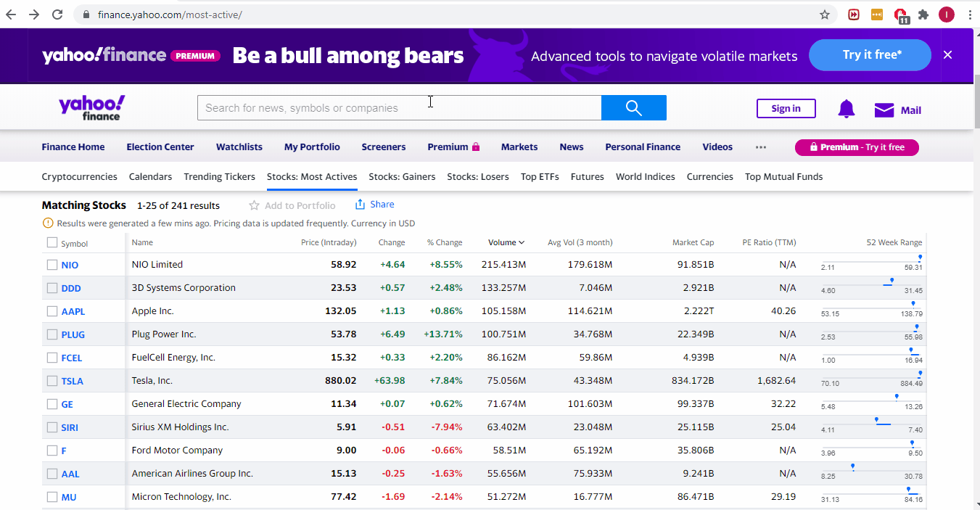Check the PLUG row checkbox
The image size is (980, 510).
[x=52, y=334]
